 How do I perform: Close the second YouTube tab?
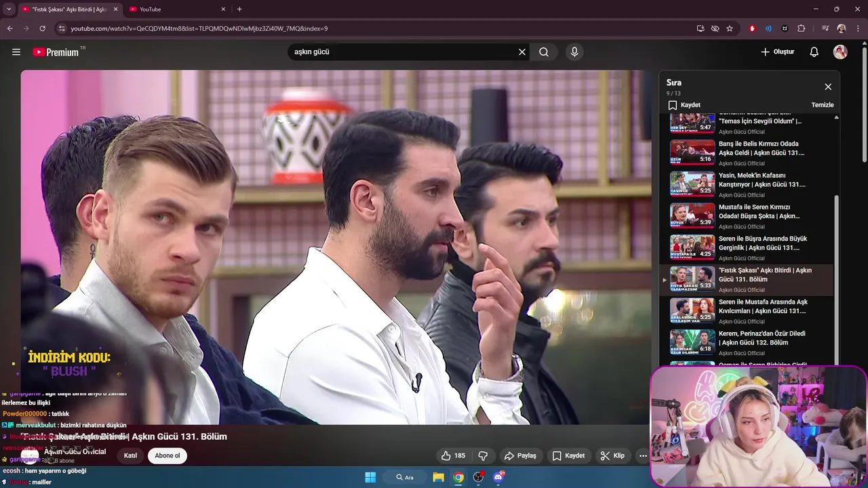tap(223, 9)
